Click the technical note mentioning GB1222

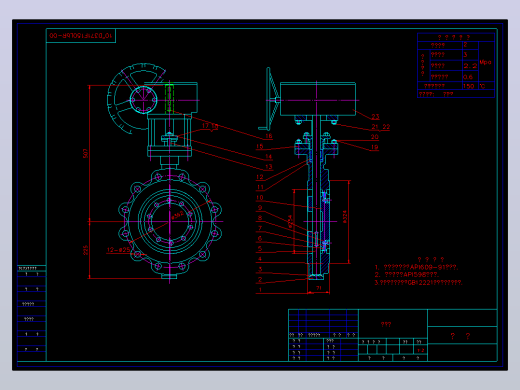418,282
